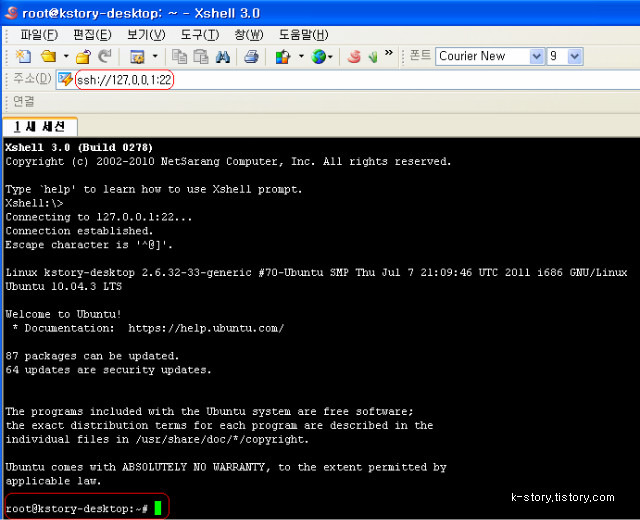
Task: Open the font size 9 dropdown
Action: click(575, 56)
